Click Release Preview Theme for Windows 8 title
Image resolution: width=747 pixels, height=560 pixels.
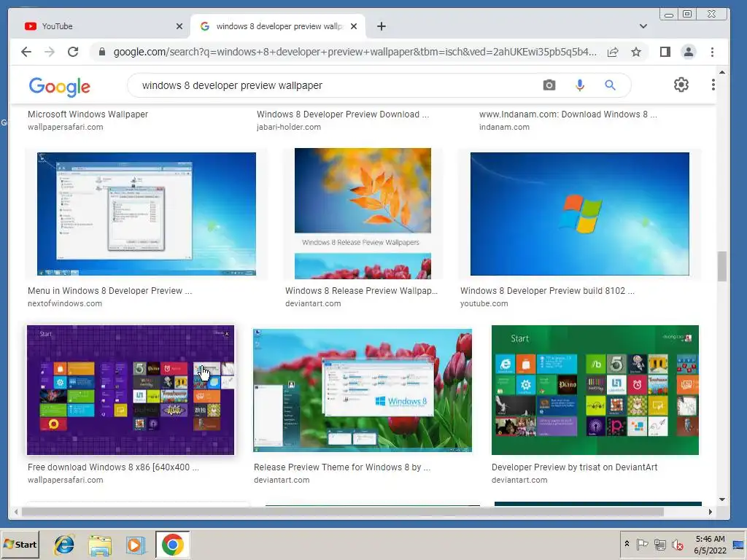pos(342,467)
